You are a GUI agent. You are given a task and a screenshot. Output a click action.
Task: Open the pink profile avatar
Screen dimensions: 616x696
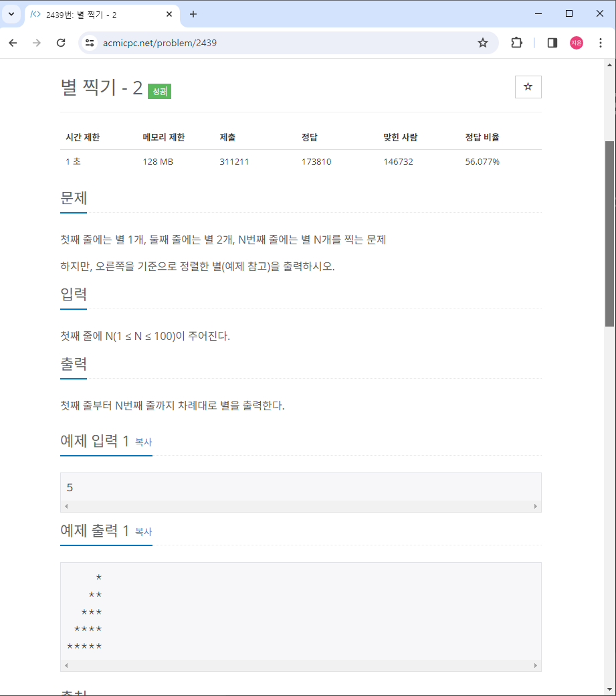tap(576, 43)
